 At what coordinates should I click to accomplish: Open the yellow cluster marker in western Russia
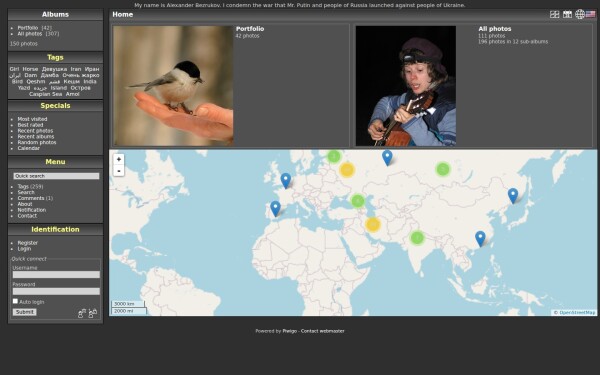click(x=347, y=170)
